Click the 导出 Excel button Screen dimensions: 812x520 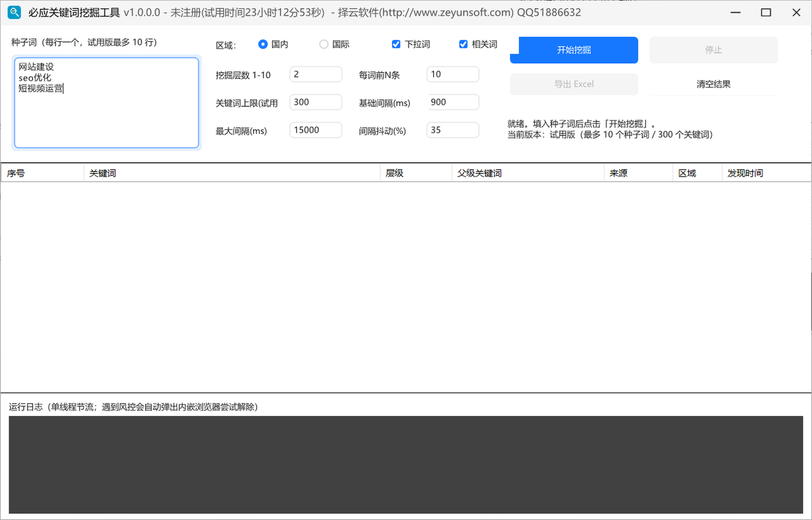click(x=574, y=84)
